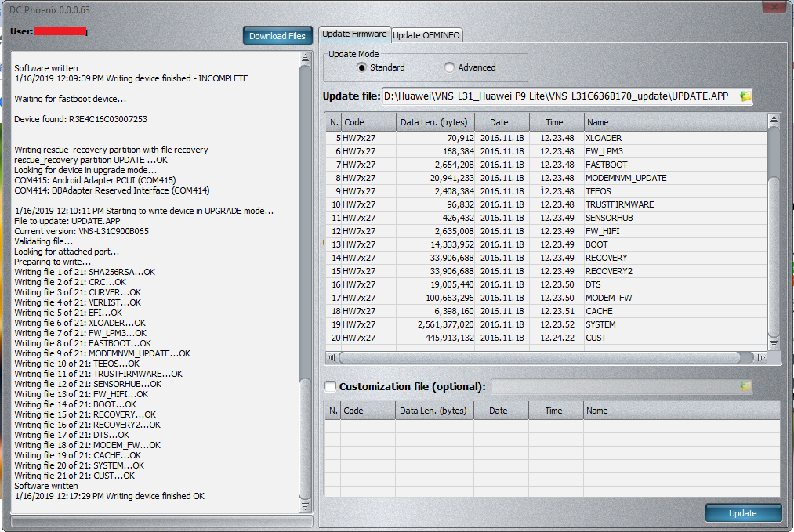Click log line 'Writing file 19 of 21: CACHE'

pos(78,455)
